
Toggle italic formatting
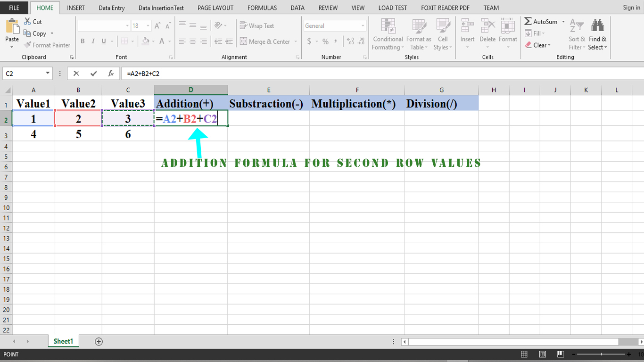(93, 41)
